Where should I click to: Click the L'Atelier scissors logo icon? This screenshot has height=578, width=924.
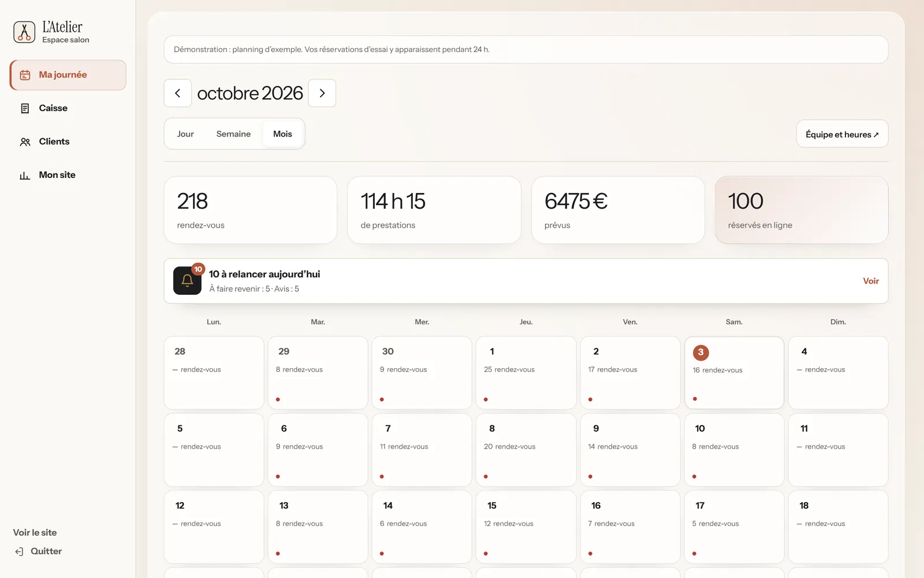coord(24,32)
